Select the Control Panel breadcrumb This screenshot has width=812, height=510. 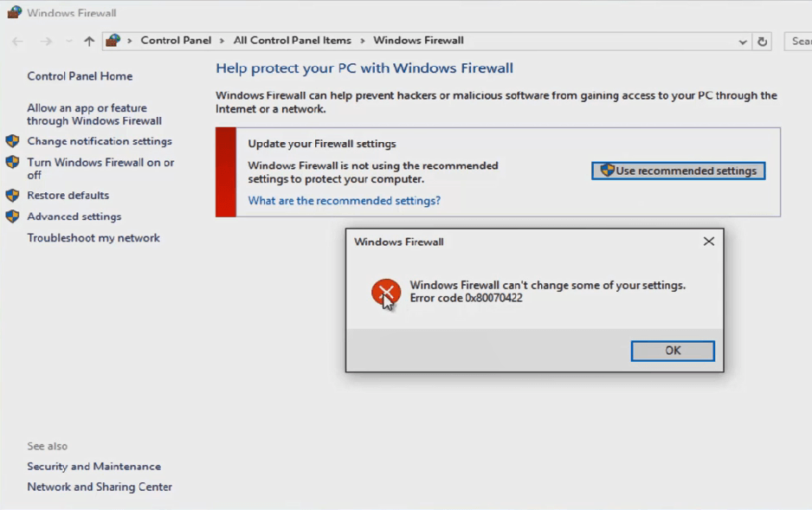point(176,41)
